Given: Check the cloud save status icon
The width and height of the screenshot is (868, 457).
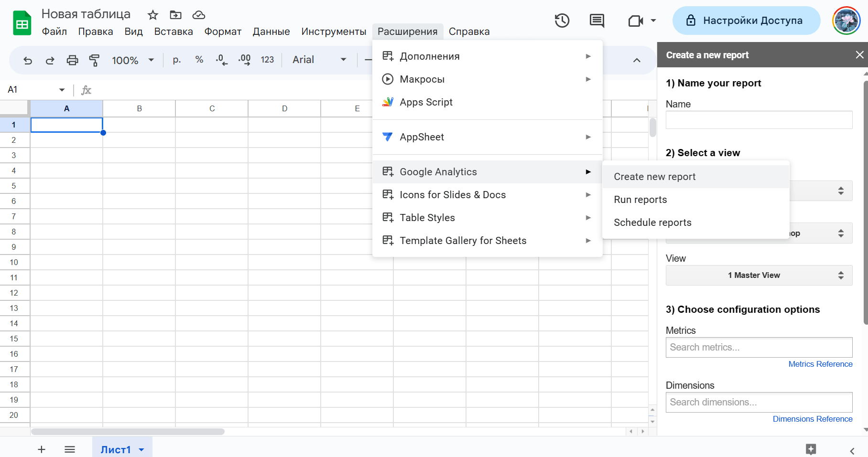Looking at the screenshot, I should coord(199,15).
